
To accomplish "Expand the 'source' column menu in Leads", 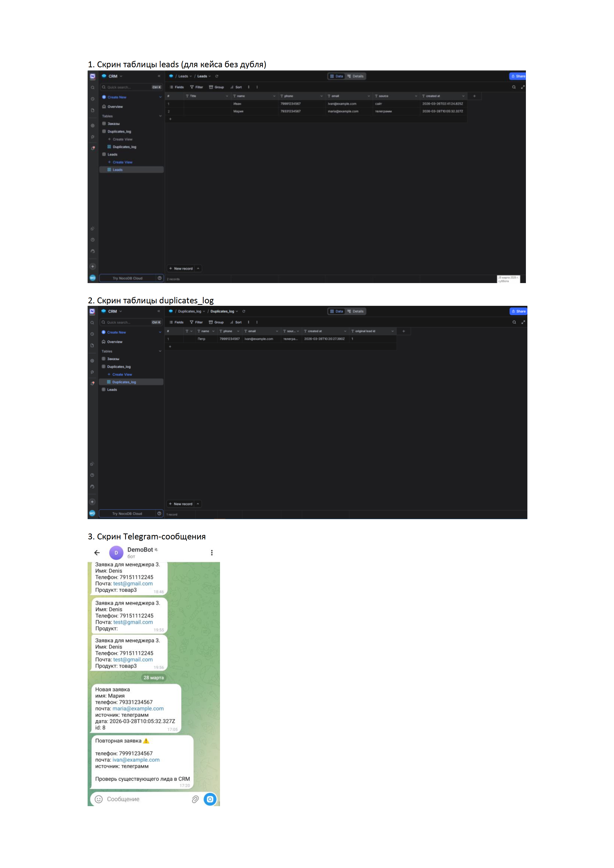I will (x=416, y=96).
